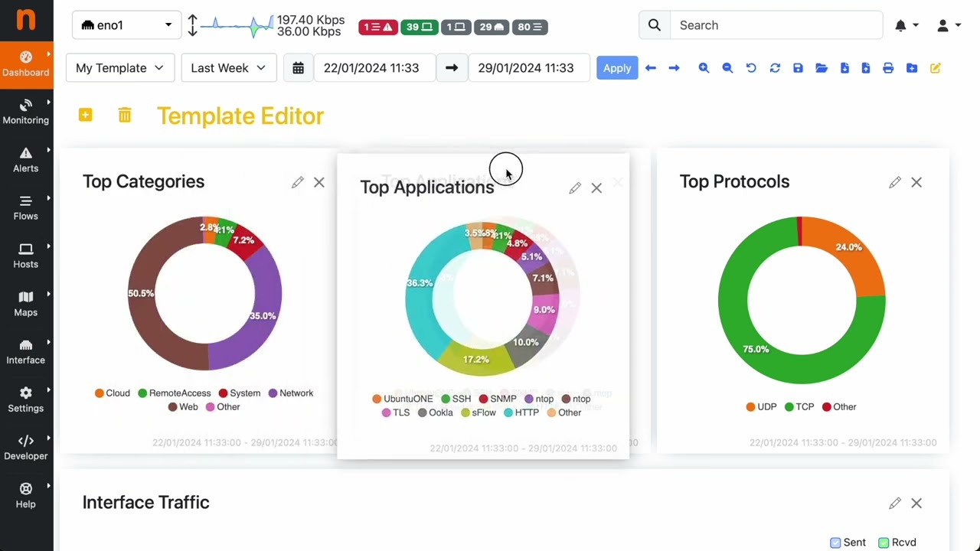Close the Top Categories widget
980x551 pixels.
(319, 182)
